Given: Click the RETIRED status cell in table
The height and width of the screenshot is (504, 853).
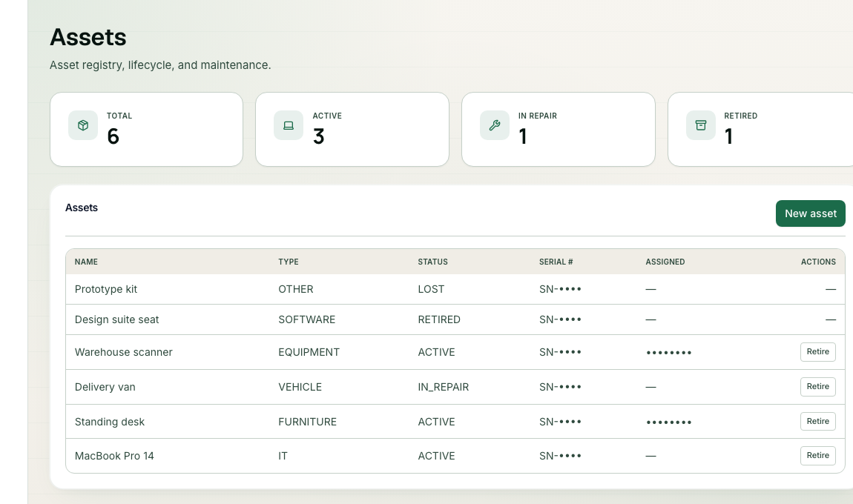Looking at the screenshot, I should (x=439, y=319).
